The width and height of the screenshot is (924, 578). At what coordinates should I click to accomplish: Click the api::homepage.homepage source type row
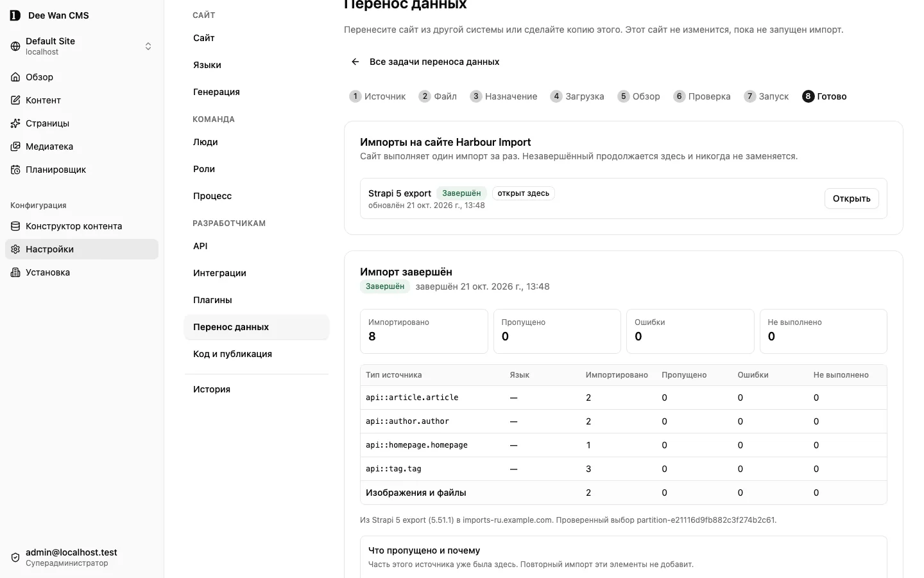[x=624, y=445]
